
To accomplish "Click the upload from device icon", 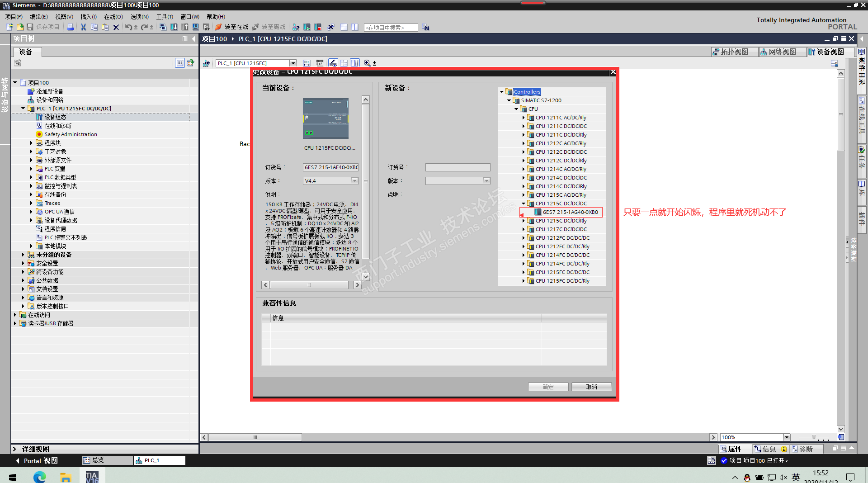I will tap(185, 27).
